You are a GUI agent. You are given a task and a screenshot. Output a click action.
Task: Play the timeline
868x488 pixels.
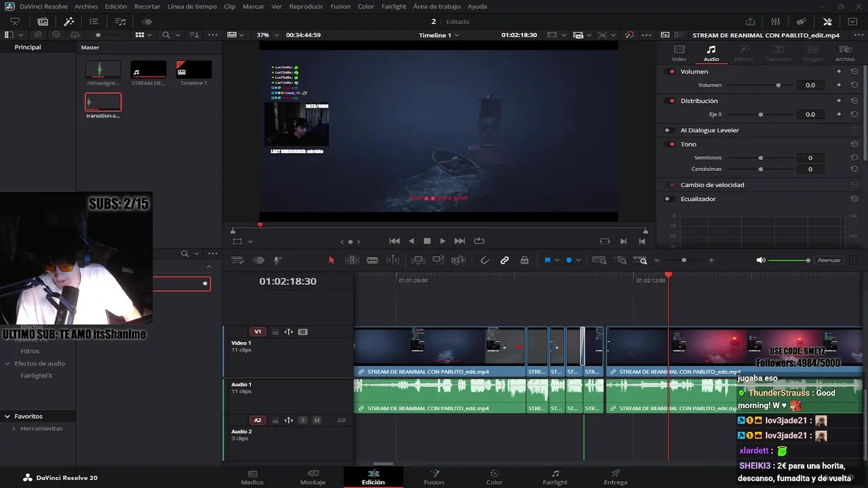[x=443, y=241]
